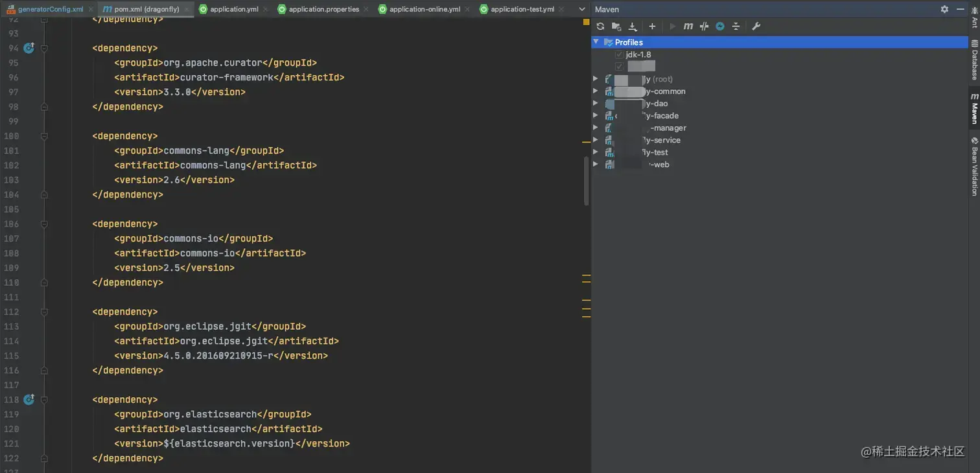The width and height of the screenshot is (980, 473).
Task: Reload all Maven projects
Action: (x=600, y=27)
